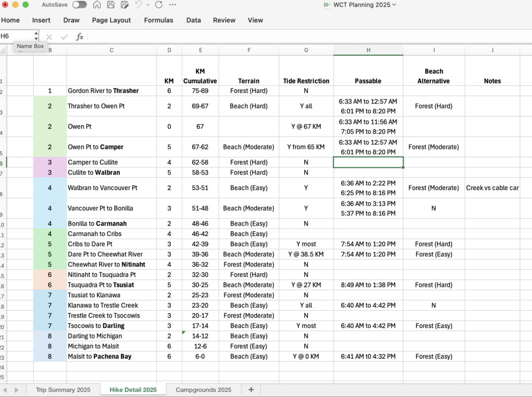Expand the Name Box stepper arrows
Image resolution: width=532 pixels, height=397 pixels.
36,36
